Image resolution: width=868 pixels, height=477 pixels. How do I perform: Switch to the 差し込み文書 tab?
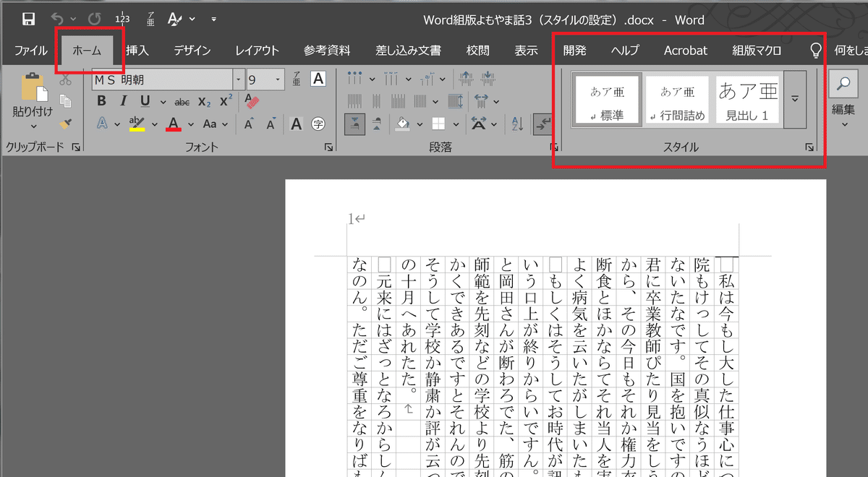[408, 51]
